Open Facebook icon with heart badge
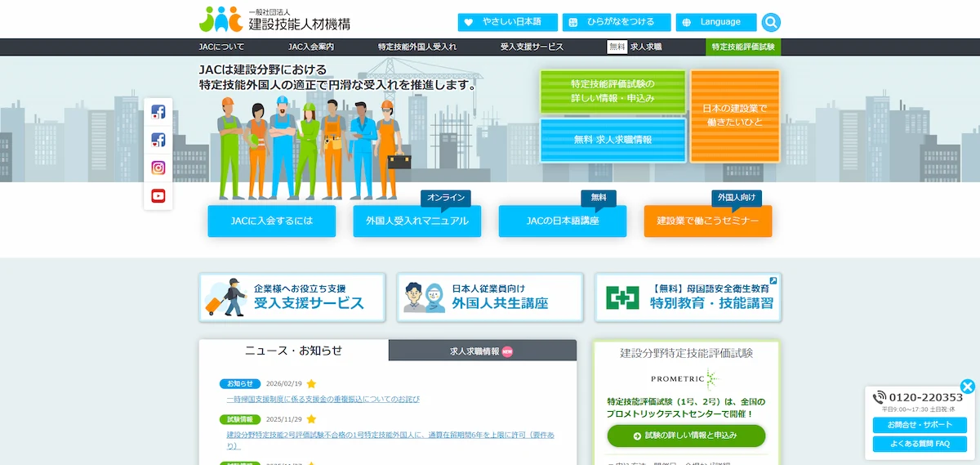 click(x=158, y=140)
